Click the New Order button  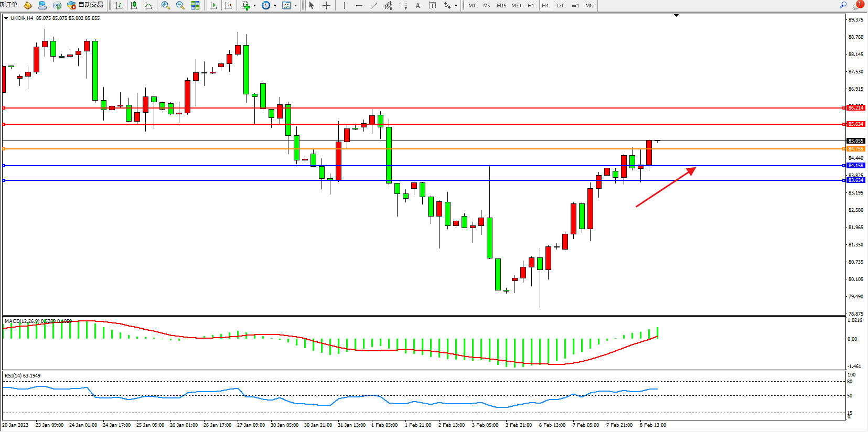(8, 5)
